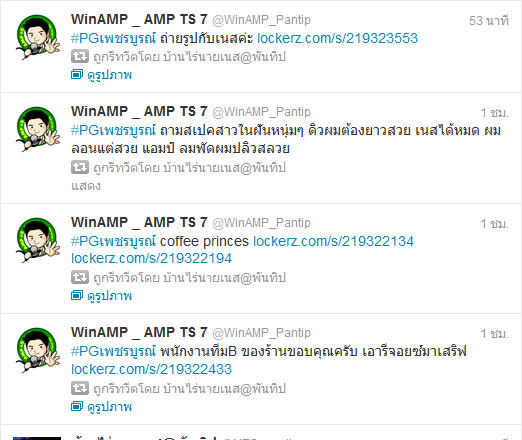Click the 53 นาที timestamp

(x=489, y=21)
